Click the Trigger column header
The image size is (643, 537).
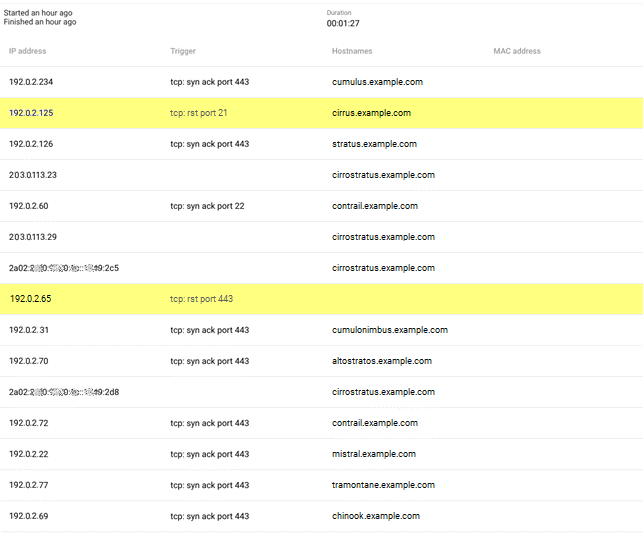(183, 51)
